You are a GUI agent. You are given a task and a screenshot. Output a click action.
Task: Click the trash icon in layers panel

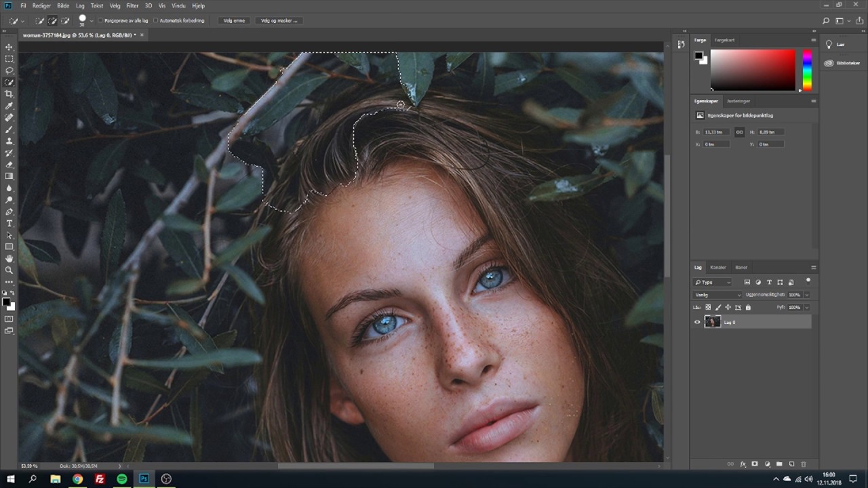coord(804,464)
